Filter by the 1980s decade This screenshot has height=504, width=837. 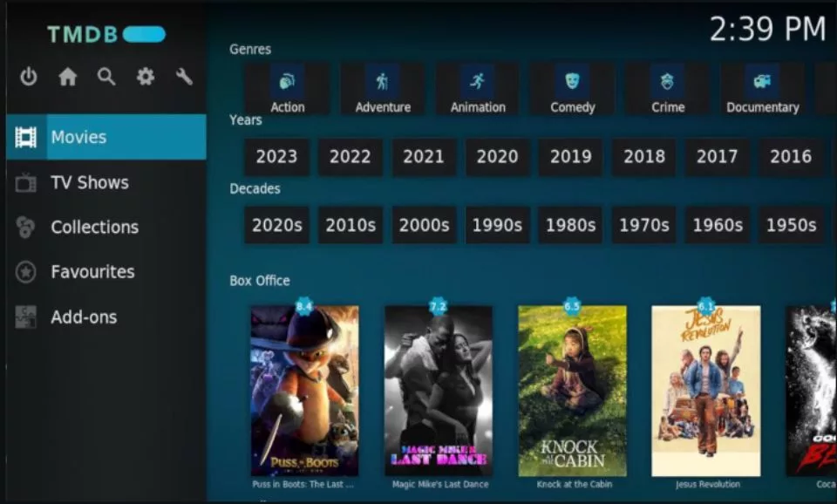pyautogui.click(x=570, y=225)
